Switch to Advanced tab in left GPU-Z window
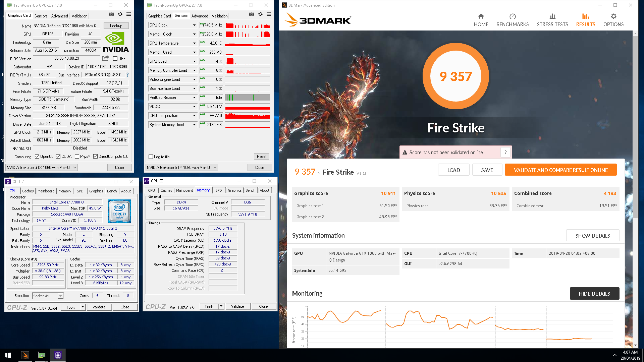644x362 pixels. pos(59,16)
